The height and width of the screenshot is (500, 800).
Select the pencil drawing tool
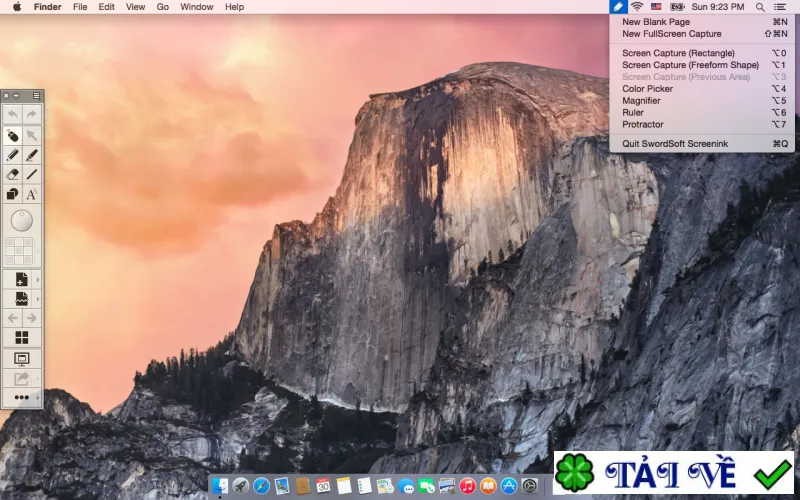coord(13,155)
